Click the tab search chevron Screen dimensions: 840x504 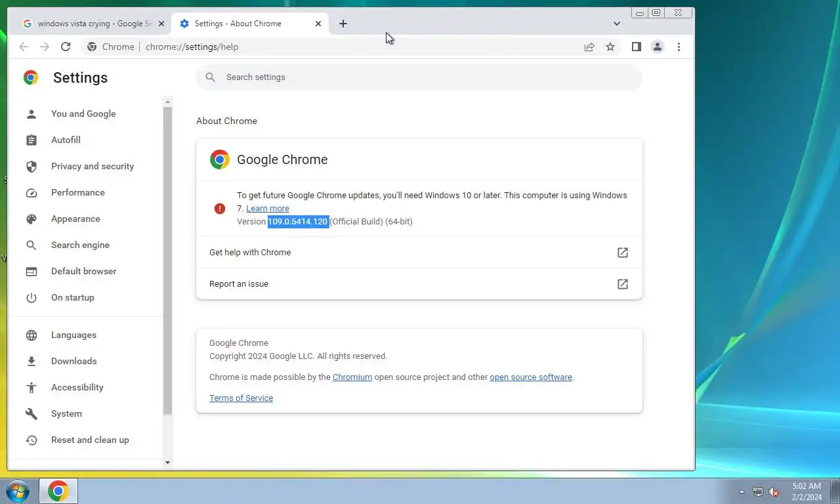(617, 24)
